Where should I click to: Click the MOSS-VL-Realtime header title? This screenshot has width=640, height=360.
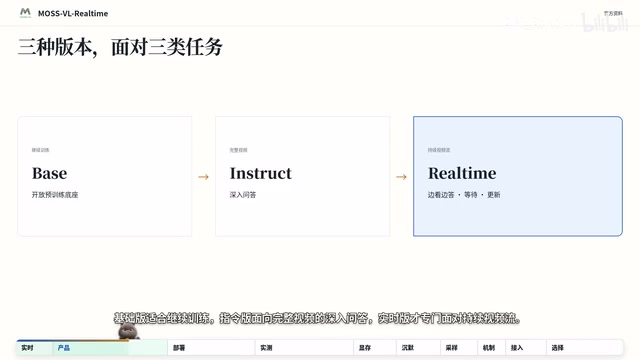pyautogui.click(x=73, y=13)
